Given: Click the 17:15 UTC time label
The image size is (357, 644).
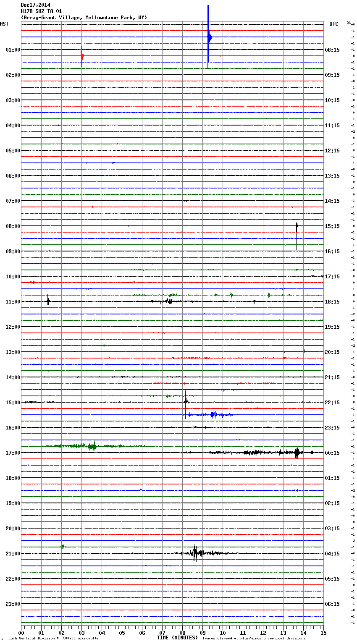Looking at the screenshot, I should pyautogui.click(x=332, y=277).
